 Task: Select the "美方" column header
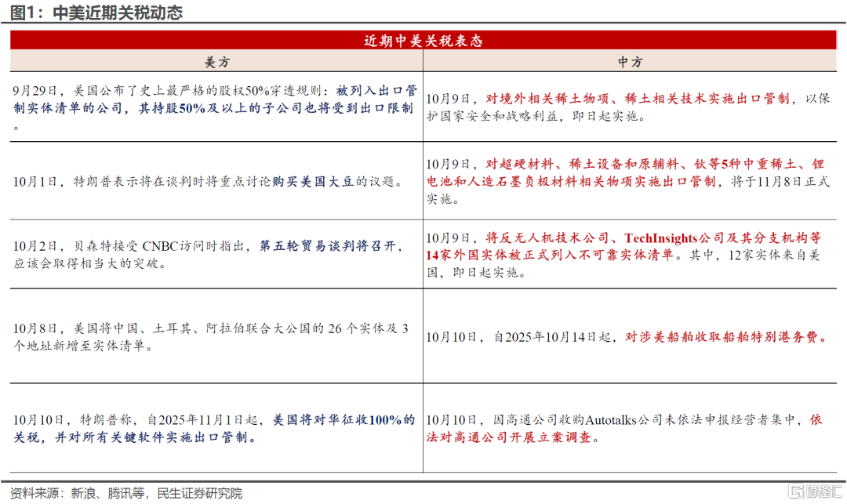coord(216,62)
